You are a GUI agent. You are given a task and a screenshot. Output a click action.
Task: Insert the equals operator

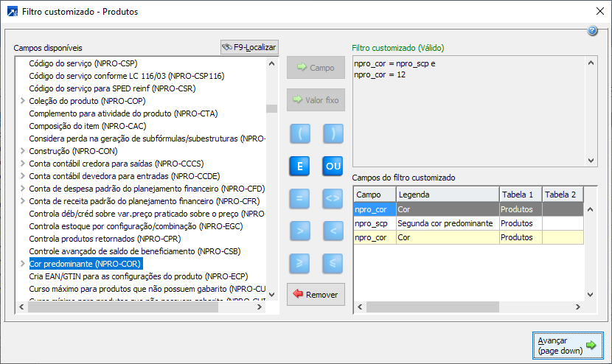[x=300, y=199]
